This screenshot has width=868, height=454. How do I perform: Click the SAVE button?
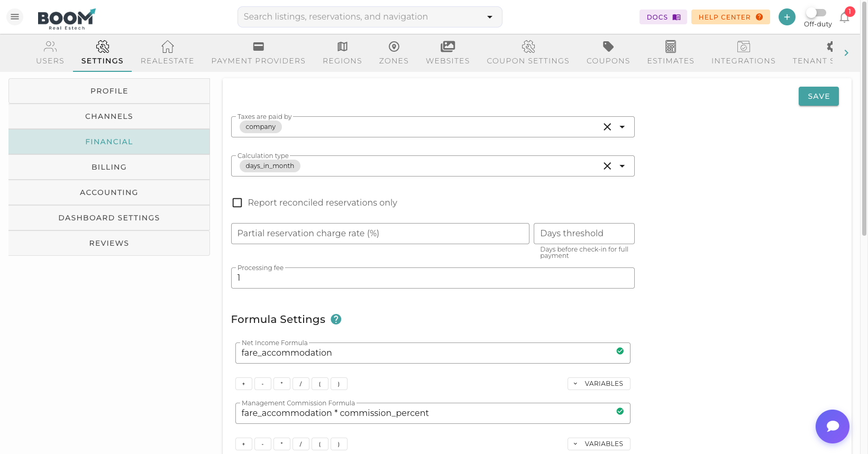coord(818,96)
